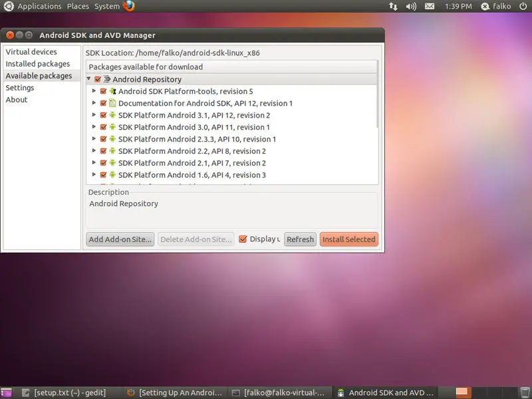This screenshot has width=532, height=399.
Task: Select Android SDK Platform-tools, revision 5 text
Action: [186, 91]
